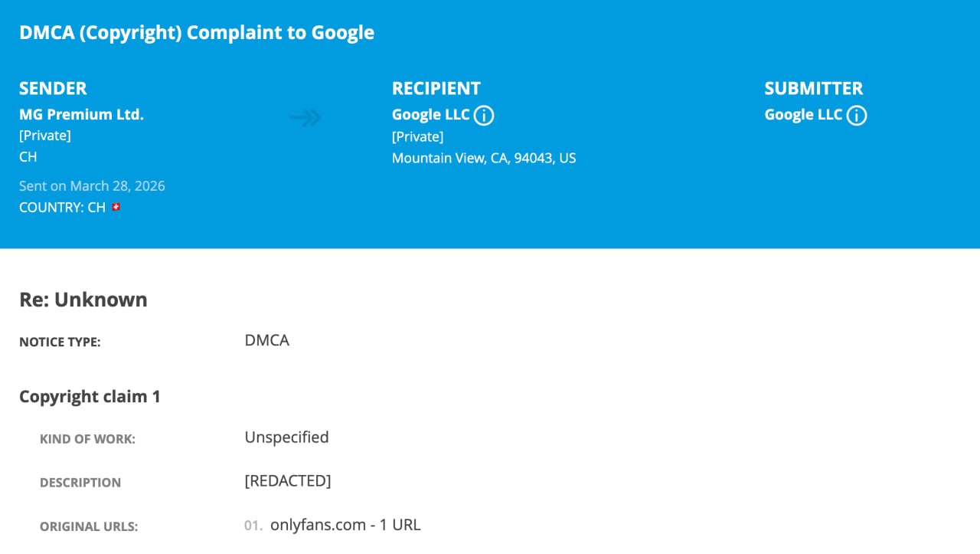Open info icon beside submitter Google LLC

857,116
